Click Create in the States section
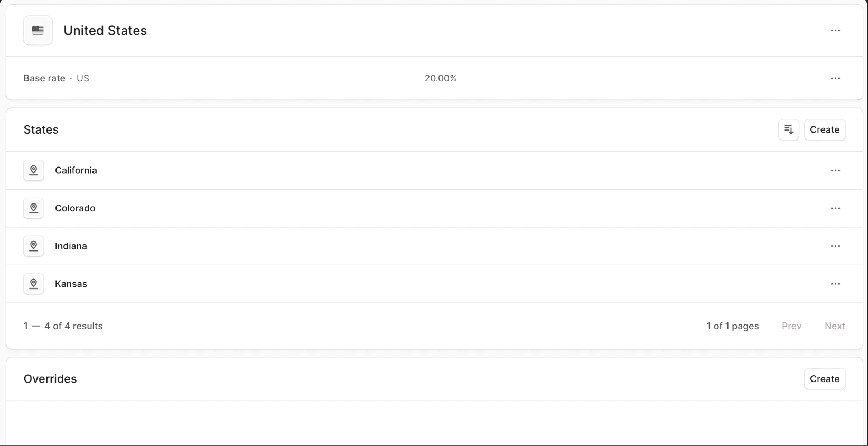Image resolution: width=868 pixels, height=446 pixels. (825, 129)
